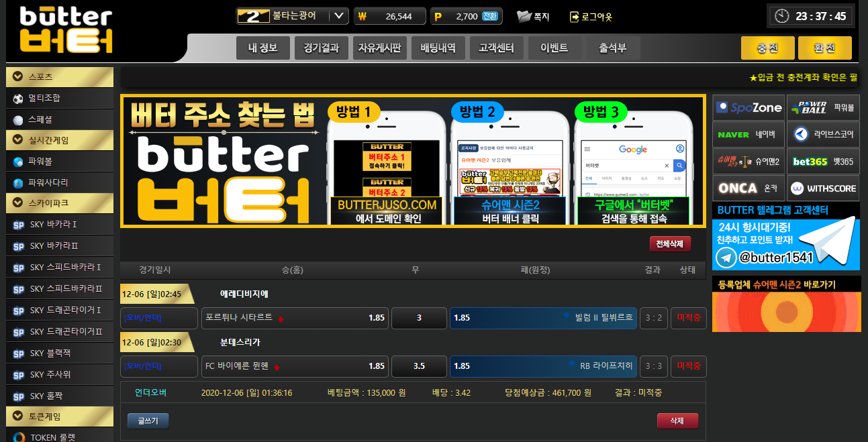The image size is (868, 442).
Task: Go to the 배팅내역 menu tab
Action: click(x=438, y=48)
